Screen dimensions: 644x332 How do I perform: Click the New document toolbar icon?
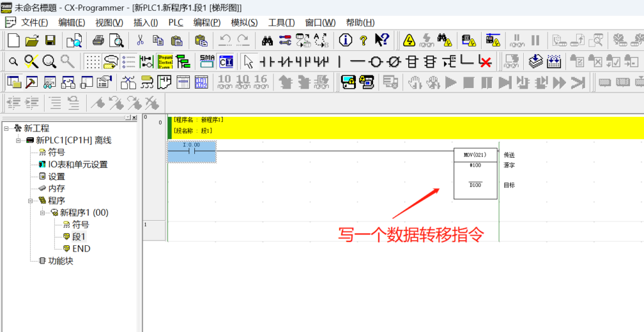pos(13,40)
